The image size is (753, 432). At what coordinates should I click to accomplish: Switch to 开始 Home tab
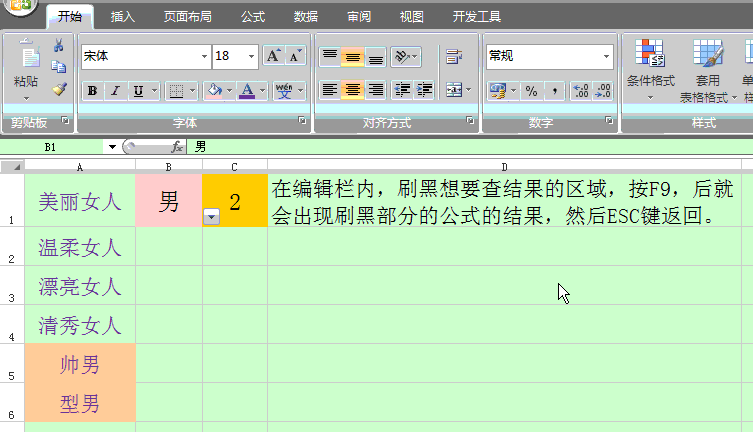click(x=70, y=17)
